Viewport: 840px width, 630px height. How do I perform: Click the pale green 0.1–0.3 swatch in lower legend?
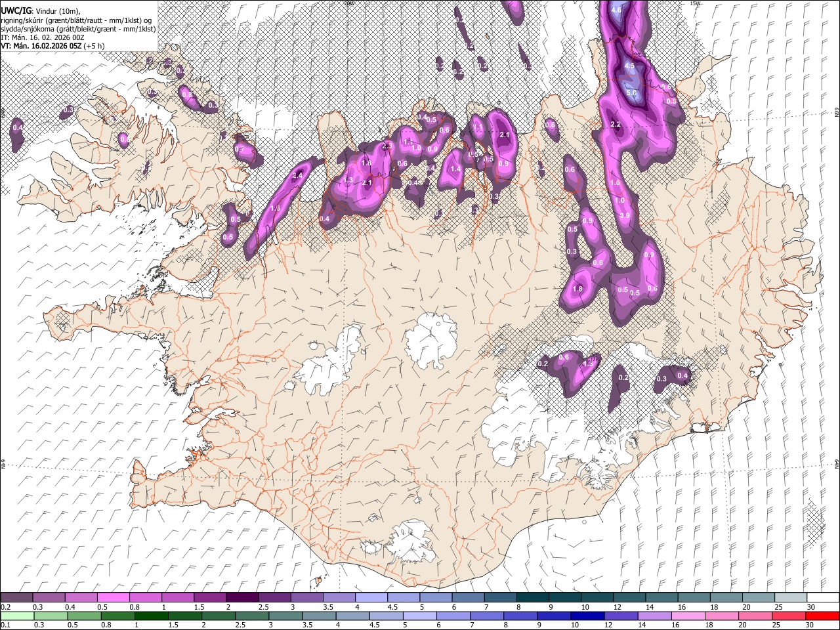tap(16, 616)
